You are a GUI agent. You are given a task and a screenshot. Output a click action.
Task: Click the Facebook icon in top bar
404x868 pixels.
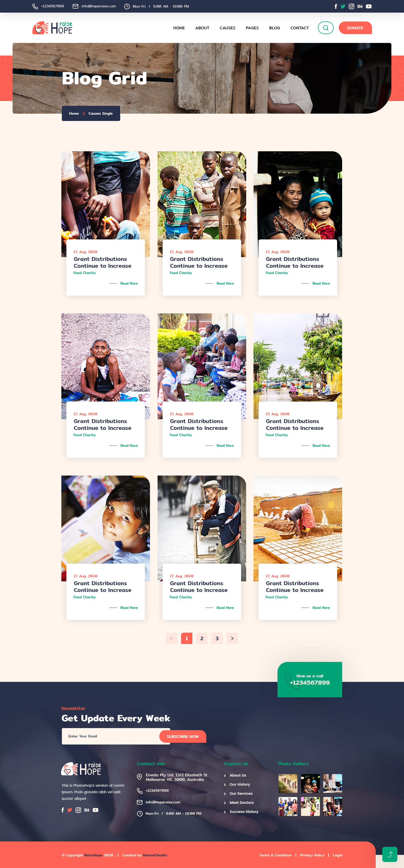(x=336, y=6)
